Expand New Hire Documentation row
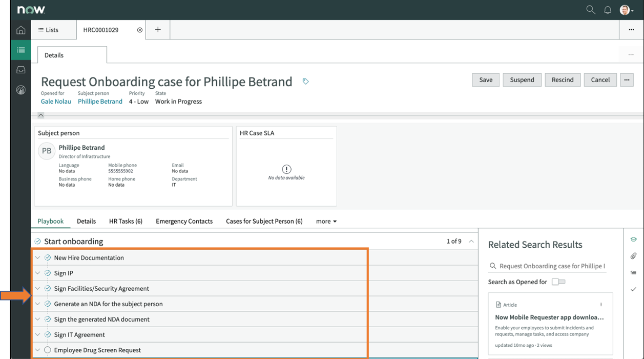644x359 pixels. coord(37,257)
